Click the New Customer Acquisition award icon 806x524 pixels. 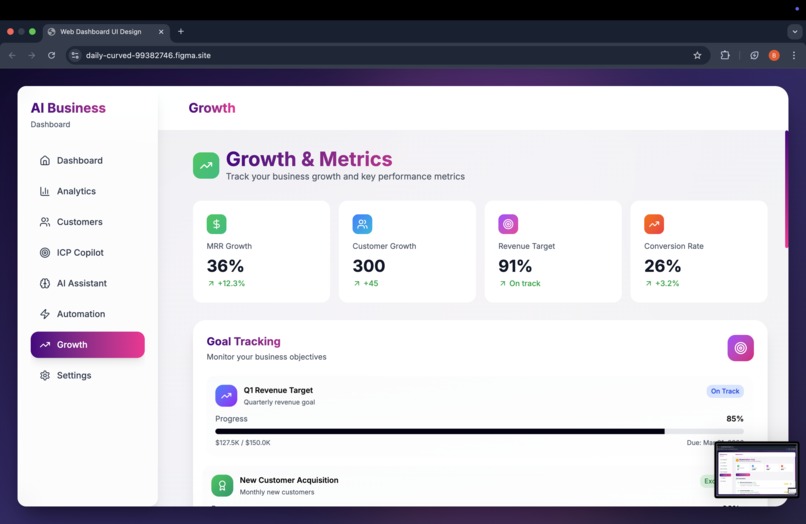click(222, 485)
